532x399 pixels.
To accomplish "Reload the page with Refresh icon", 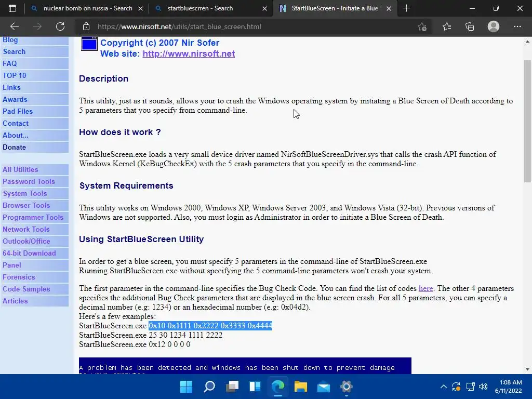I will pos(60,26).
